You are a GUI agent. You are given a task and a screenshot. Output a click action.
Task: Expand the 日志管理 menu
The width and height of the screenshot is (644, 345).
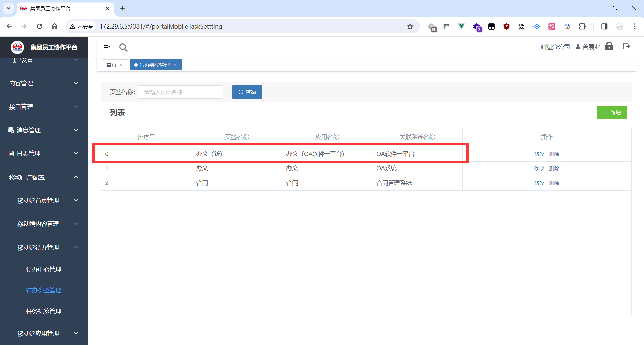click(x=44, y=153)
